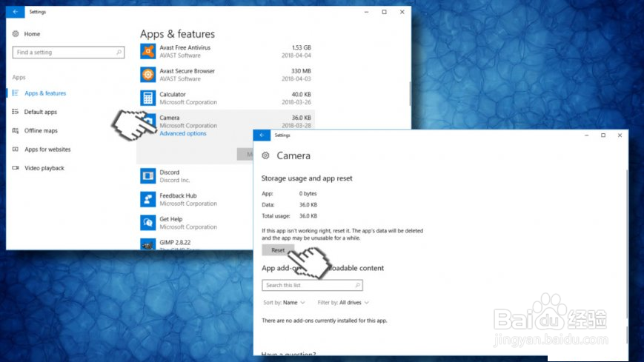Select the GIMP 2.8.22 list entry
The width and height of the screenshot is (644, 362).
tap(195, 244)
